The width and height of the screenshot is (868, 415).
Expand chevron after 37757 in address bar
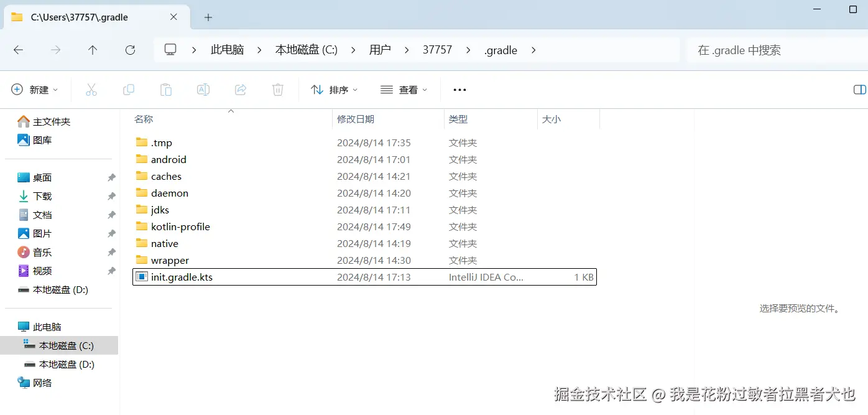468,50
